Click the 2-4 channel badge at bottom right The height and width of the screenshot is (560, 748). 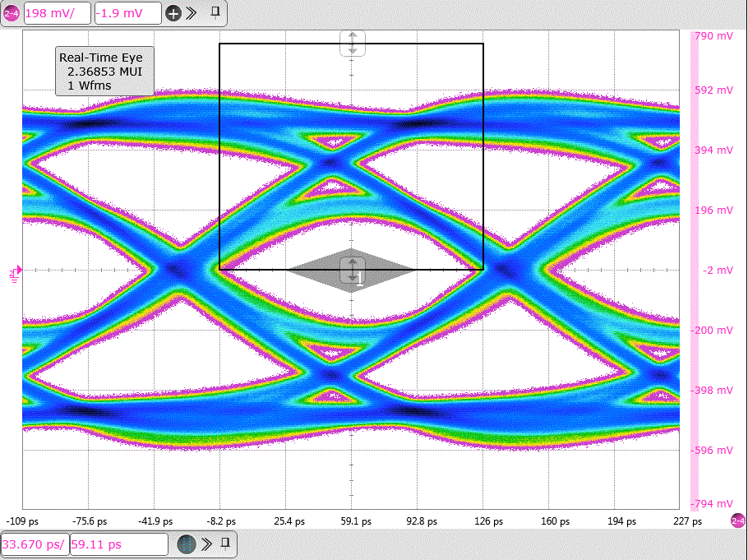pyautogui.click(x=737, y=521)
